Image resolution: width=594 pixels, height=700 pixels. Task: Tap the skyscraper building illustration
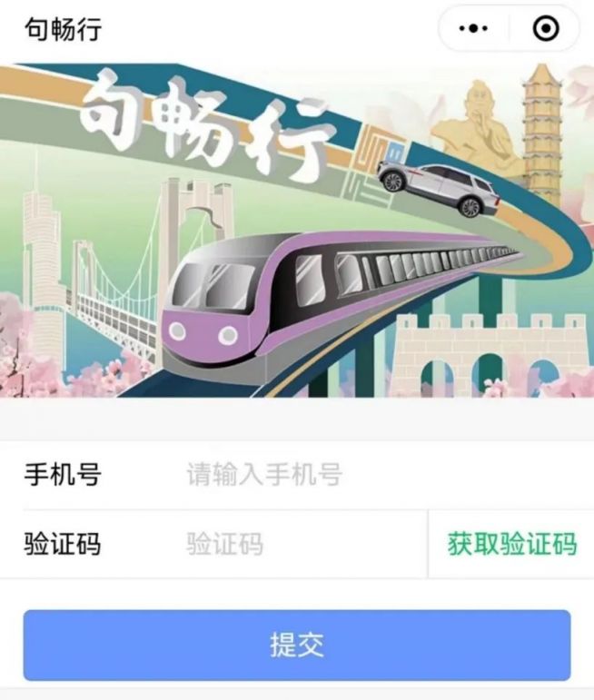(x=43, y=259)
